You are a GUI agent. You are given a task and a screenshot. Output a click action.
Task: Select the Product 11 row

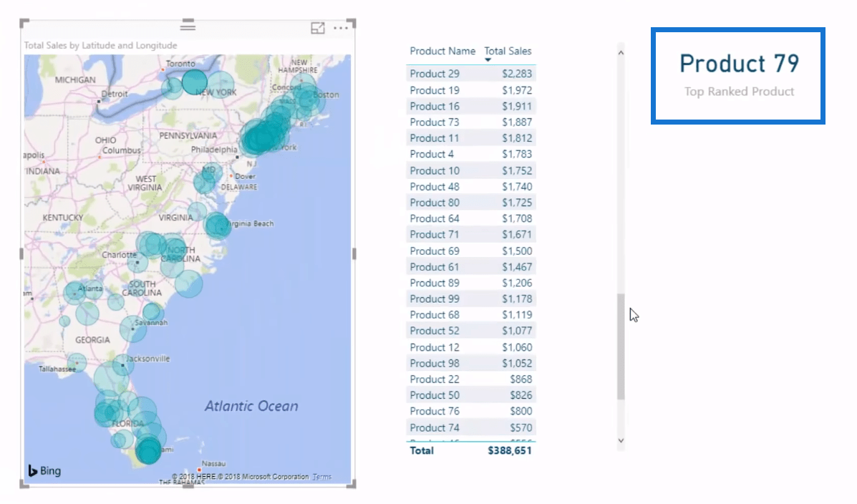click(x=470, y=137)
